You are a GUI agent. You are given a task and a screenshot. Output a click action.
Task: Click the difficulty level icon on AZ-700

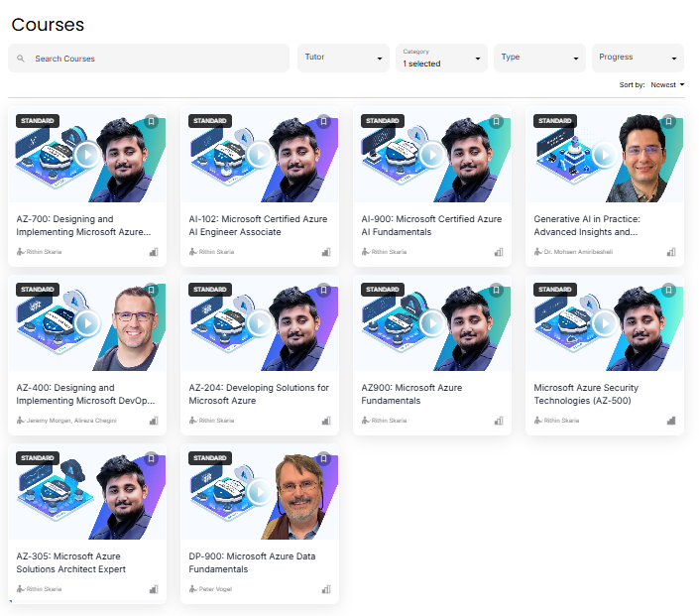tap(154, 252)
